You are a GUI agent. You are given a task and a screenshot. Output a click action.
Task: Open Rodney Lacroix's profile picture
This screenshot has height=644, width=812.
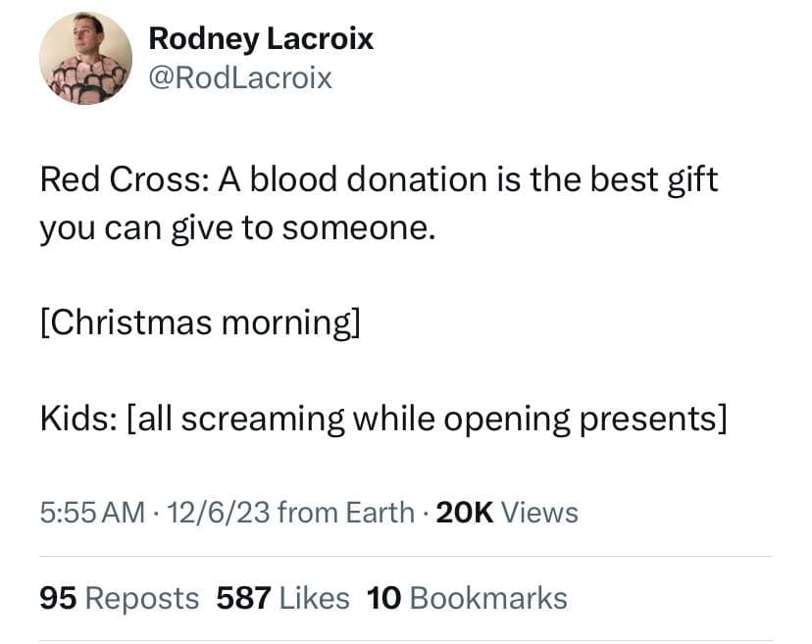click(x=85, y=58)
